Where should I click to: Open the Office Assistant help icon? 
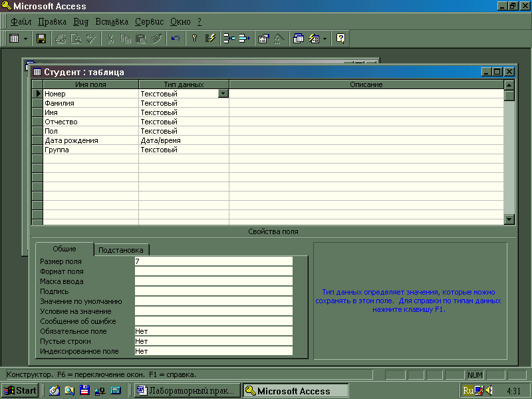pos(340,39)
